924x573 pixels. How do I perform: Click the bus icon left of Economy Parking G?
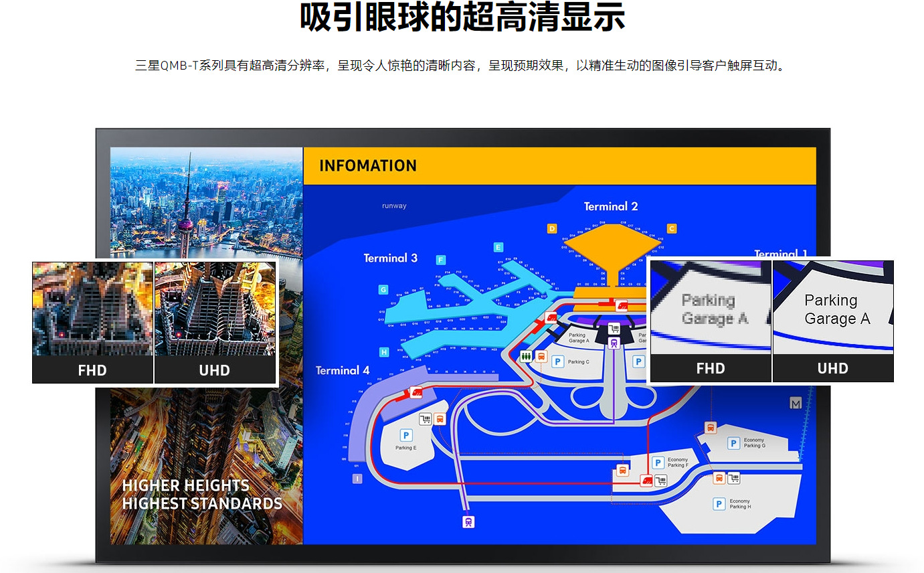pyautogui.click(x=710, y=427)
